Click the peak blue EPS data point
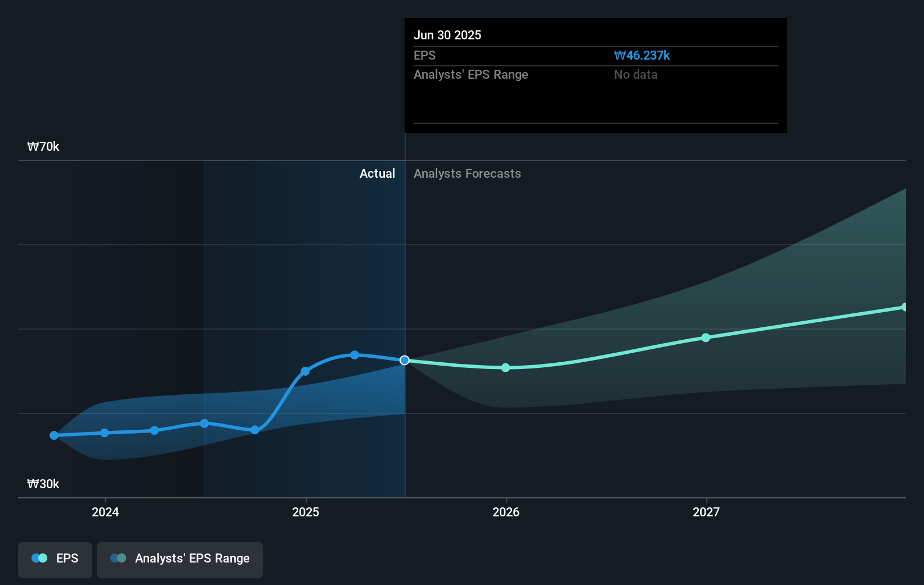 (x=354, y=354)
